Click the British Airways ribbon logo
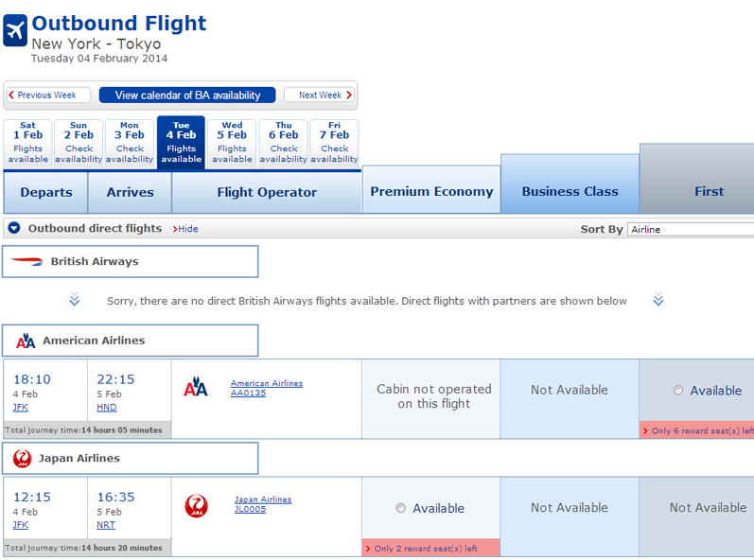This screenshot has height=560, width=754. [26, 261]
